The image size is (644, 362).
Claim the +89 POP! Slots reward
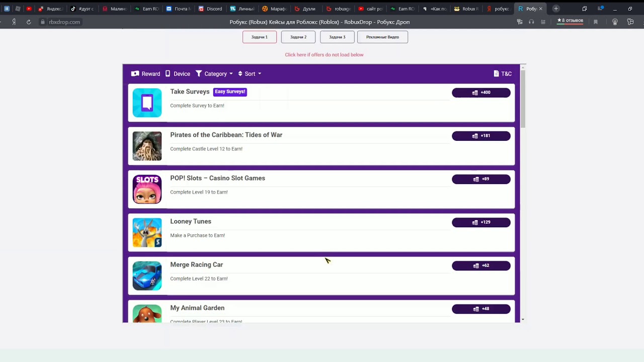coord(481,179)
